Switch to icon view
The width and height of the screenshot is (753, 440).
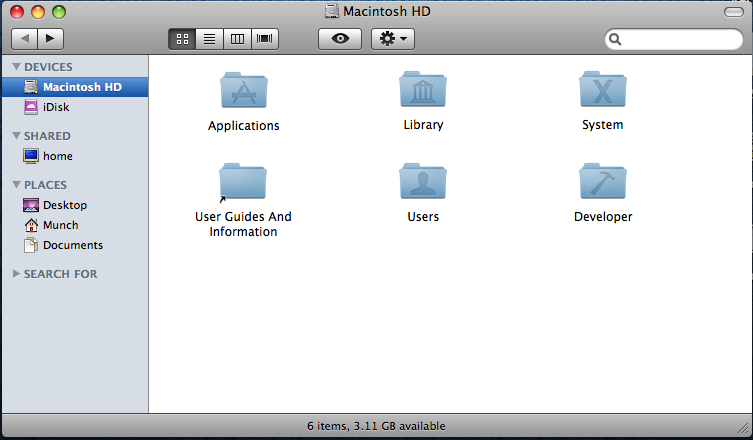182,39
